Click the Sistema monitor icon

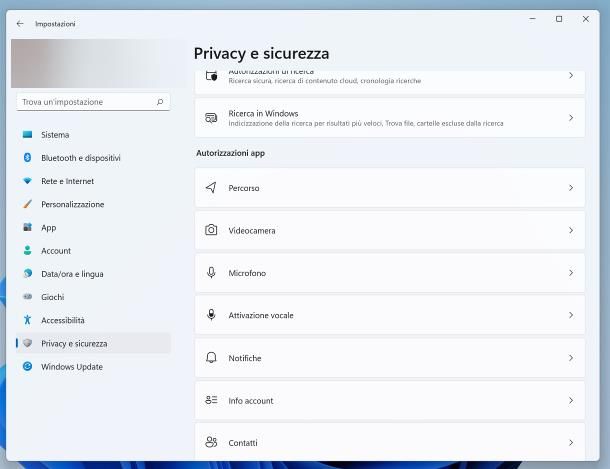click(27, 135)
